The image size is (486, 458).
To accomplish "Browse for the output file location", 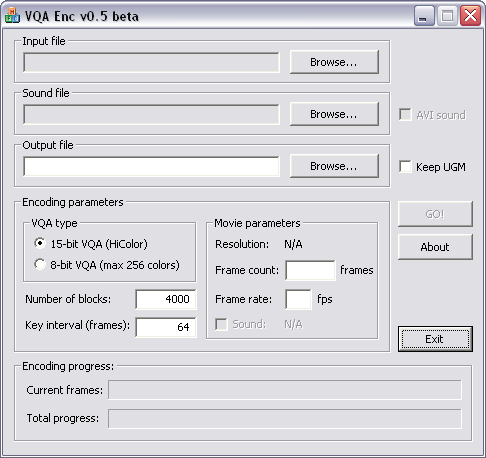I will (x=334, y=166).
